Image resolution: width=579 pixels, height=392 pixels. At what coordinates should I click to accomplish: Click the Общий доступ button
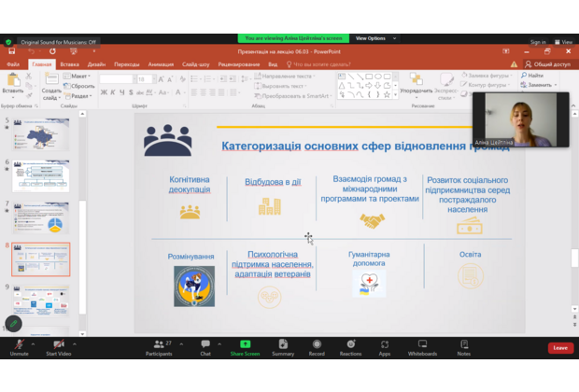tap(548, 64)
